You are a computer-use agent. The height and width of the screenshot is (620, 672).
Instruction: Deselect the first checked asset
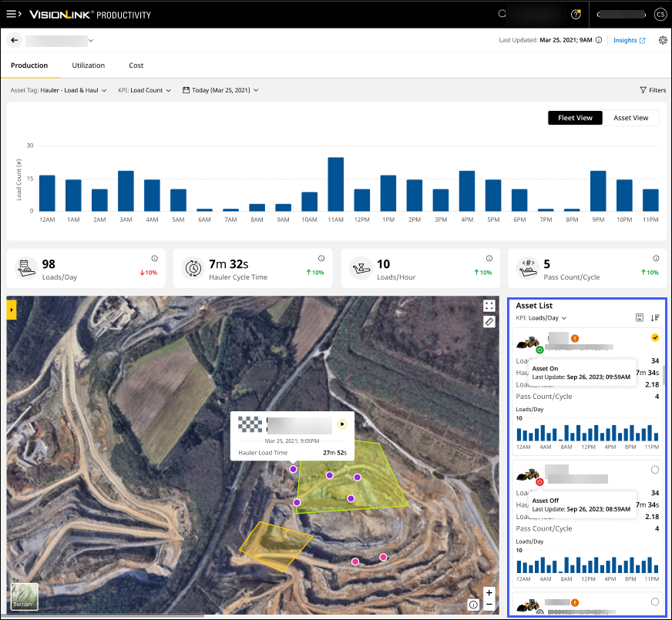tap(655, 337)
